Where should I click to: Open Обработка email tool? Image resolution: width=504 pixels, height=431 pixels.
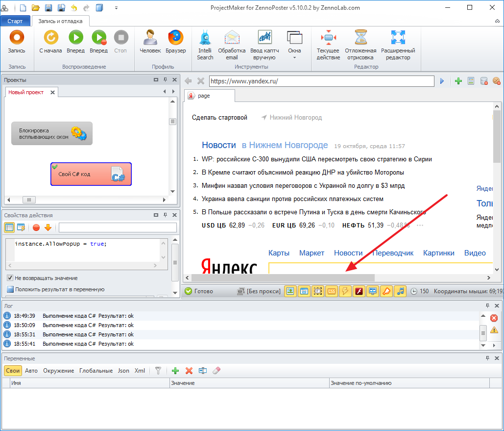232,45
